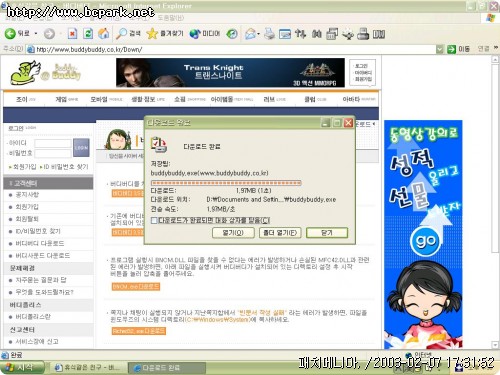
Task: Expand the Links (연결) toolbar chevron
Action: coord(496,49)
